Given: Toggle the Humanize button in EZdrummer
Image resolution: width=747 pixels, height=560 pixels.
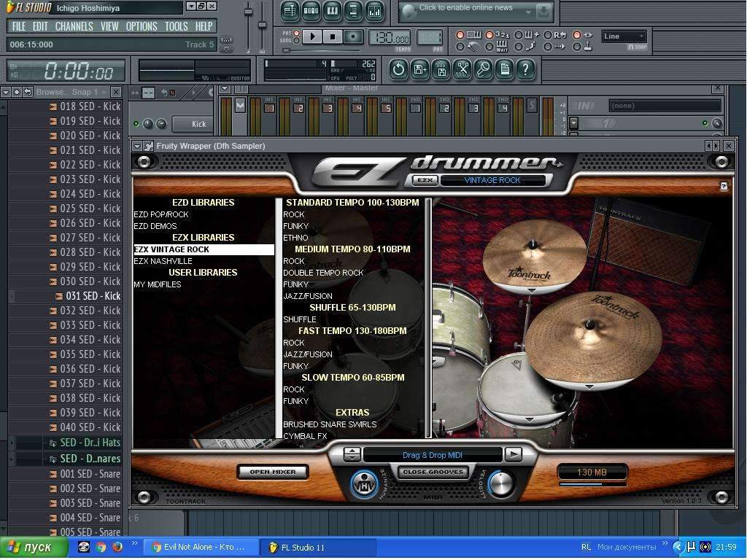Looking at the screenshot, I should coord(364,484).
